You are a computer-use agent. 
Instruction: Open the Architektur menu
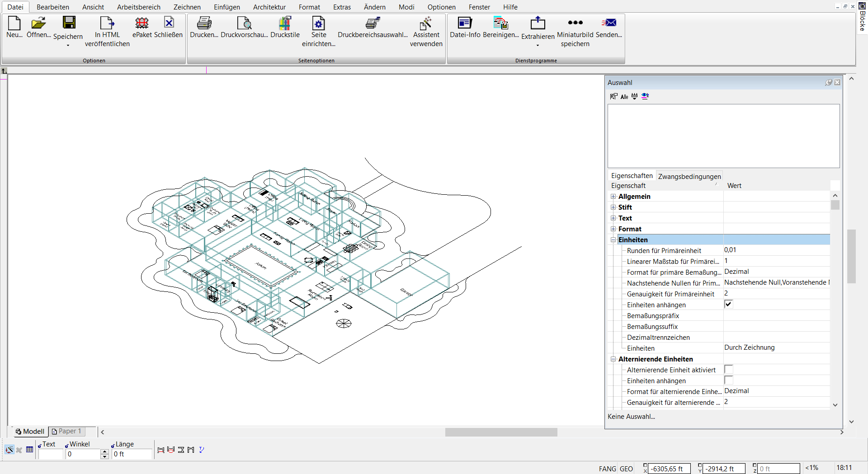(269, 7)
